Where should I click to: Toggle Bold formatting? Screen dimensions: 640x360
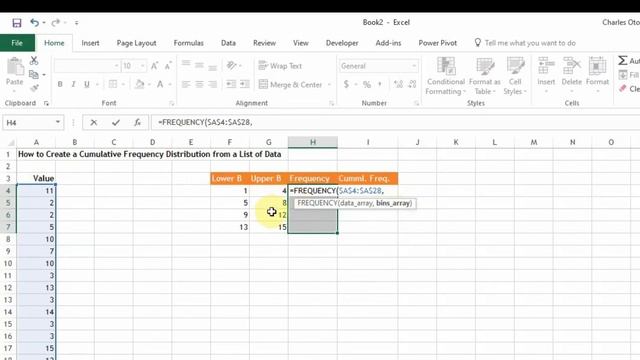click(x=60, y=84)
